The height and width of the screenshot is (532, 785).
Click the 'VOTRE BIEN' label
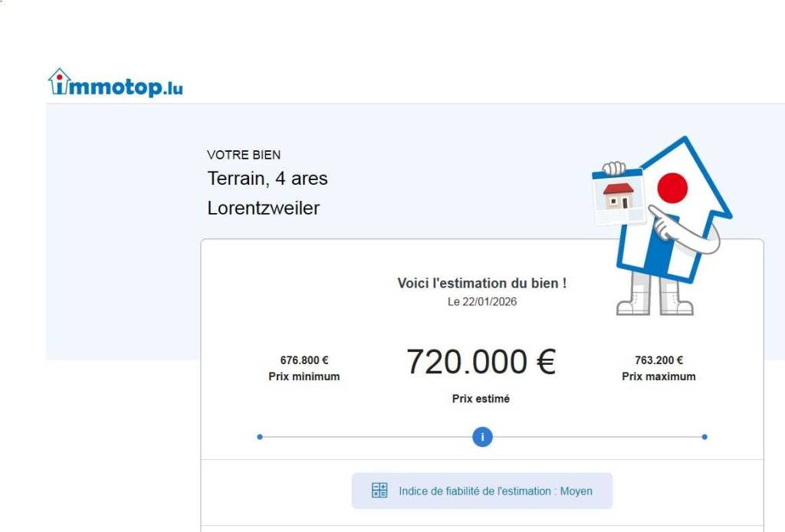click(x=244, y=155)
